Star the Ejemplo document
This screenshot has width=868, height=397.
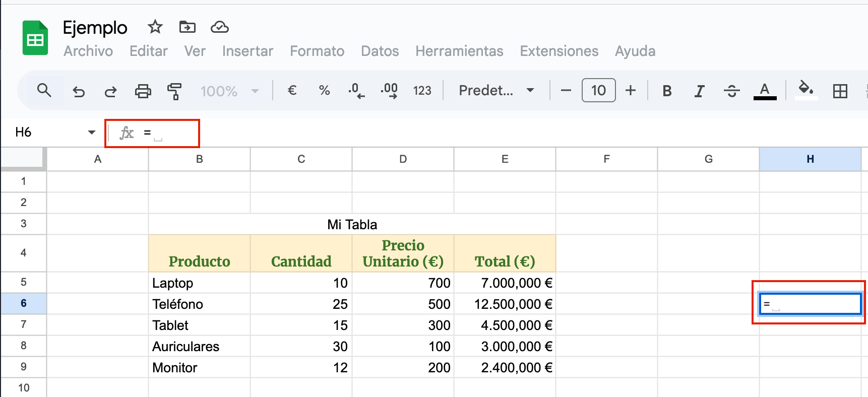click(x=155, y=27)
